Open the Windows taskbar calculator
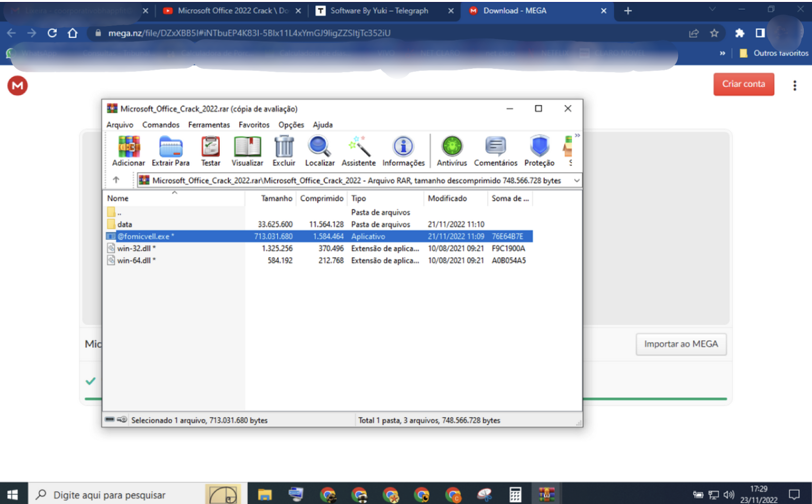 [515, 494]
